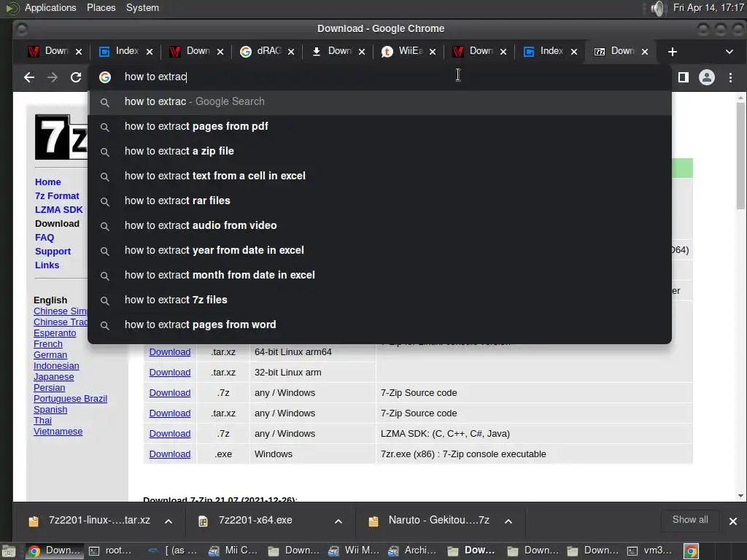Click the browser Forward arrow

(x=53, y=77)
